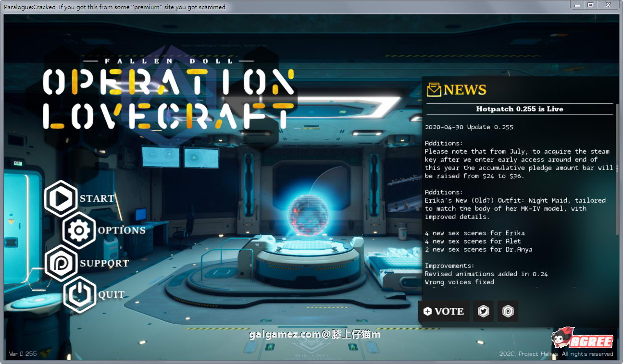The image size is (623, 364).
Task: Open the Twitter link in news panel
Action: coord(483,311)
